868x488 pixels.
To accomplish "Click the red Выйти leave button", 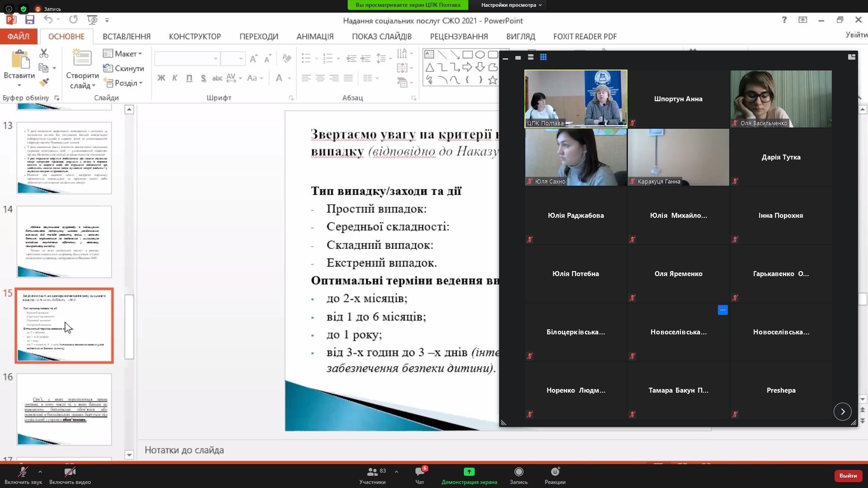I will pos(848,475).
